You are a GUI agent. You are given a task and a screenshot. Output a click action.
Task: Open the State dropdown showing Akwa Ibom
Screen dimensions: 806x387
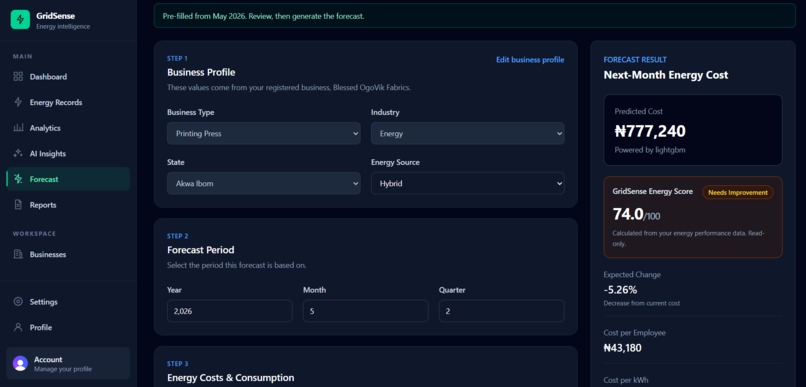264,183
